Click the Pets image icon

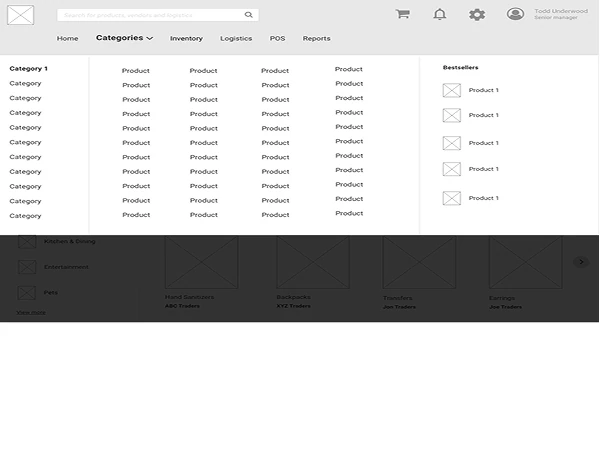click(27, 293)
